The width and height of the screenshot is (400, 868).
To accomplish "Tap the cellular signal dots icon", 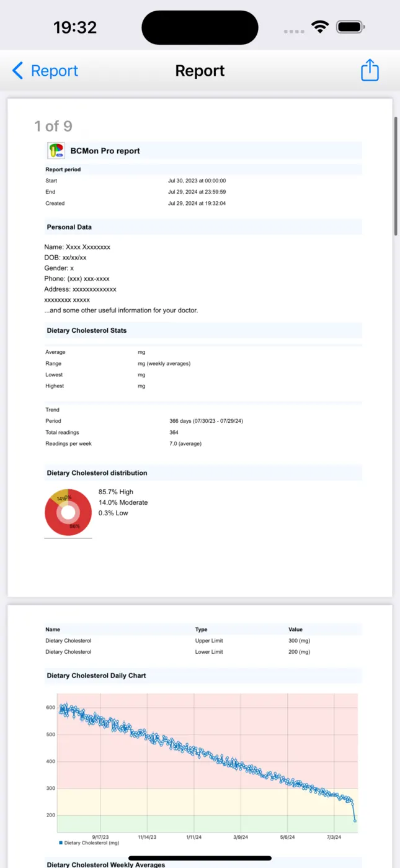I will pyautogui.click(x=294, y=31).
